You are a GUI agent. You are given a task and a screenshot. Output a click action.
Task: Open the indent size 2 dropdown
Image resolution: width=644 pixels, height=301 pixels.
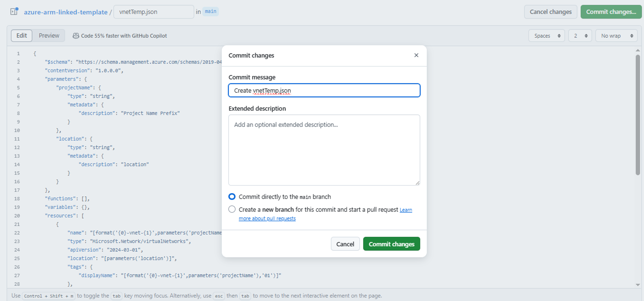coord(580,35)
